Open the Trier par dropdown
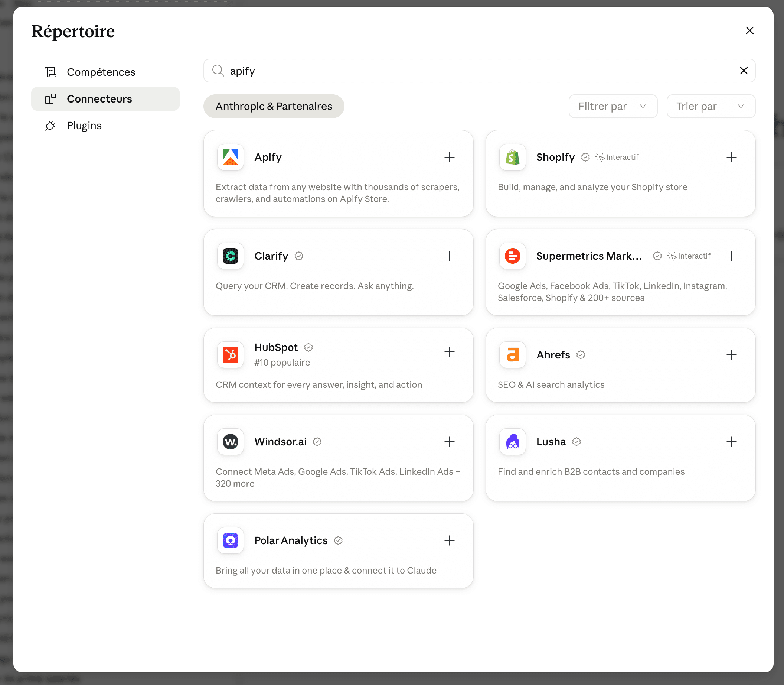The height and width of the screenshot is (685, 784). tap(710, 106)
